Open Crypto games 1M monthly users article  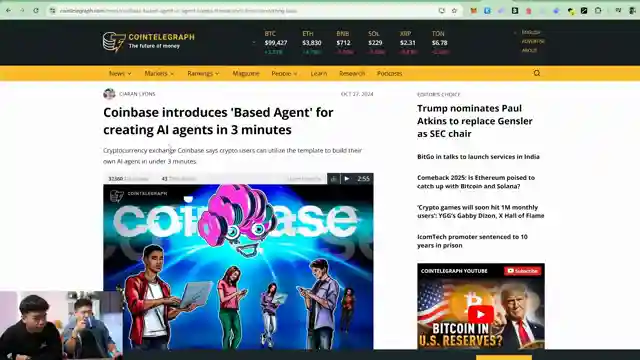(480, 211)
